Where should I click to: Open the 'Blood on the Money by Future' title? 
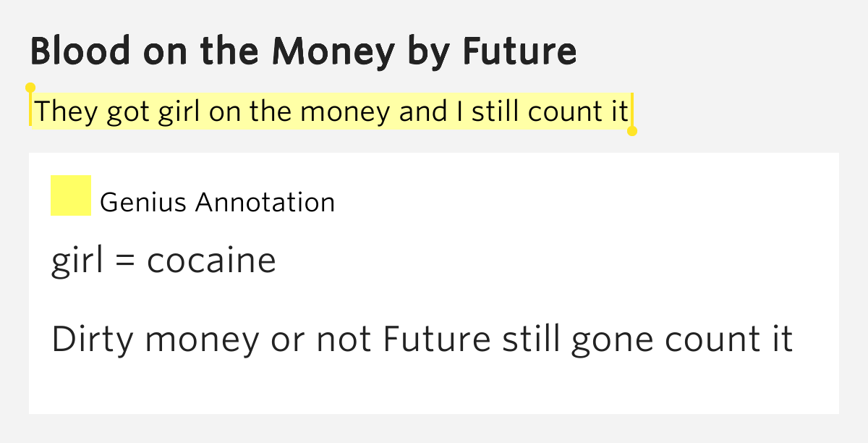point(304,51)
